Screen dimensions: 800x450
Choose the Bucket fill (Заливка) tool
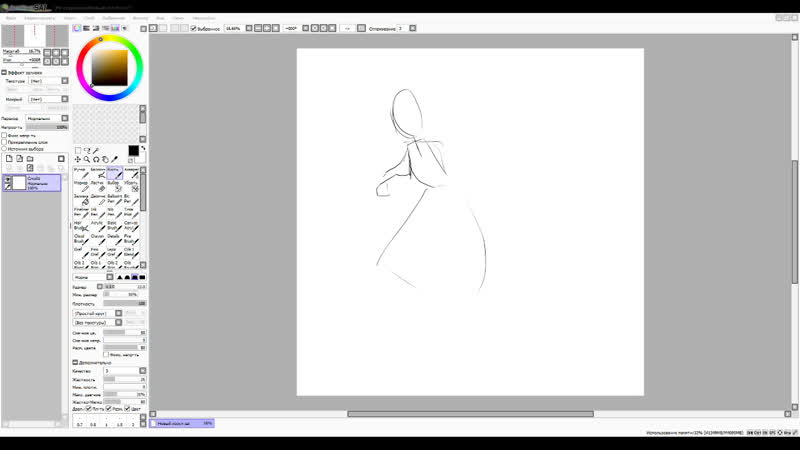(81, 199)
